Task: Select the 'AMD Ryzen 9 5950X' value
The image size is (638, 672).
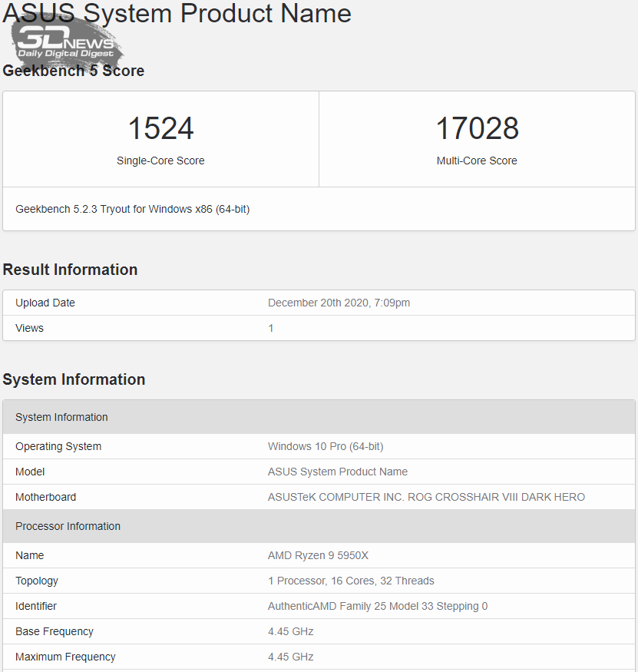Action: [x=318, y=555]
